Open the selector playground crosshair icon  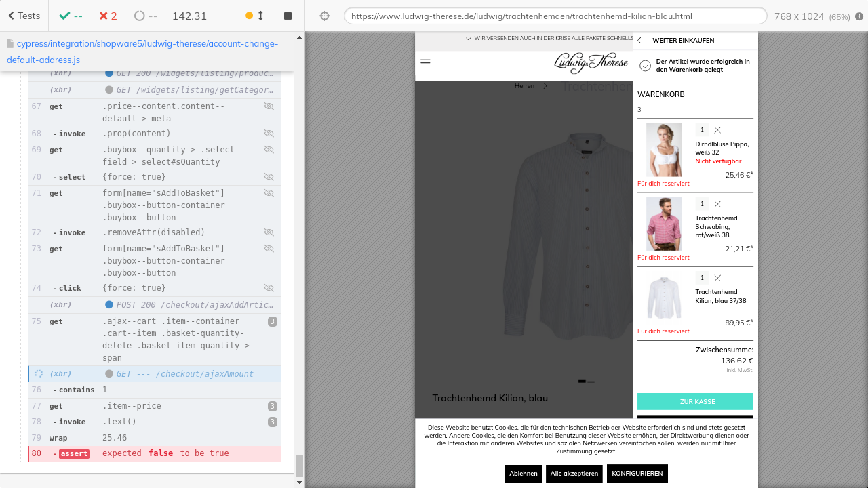point(325,16)
